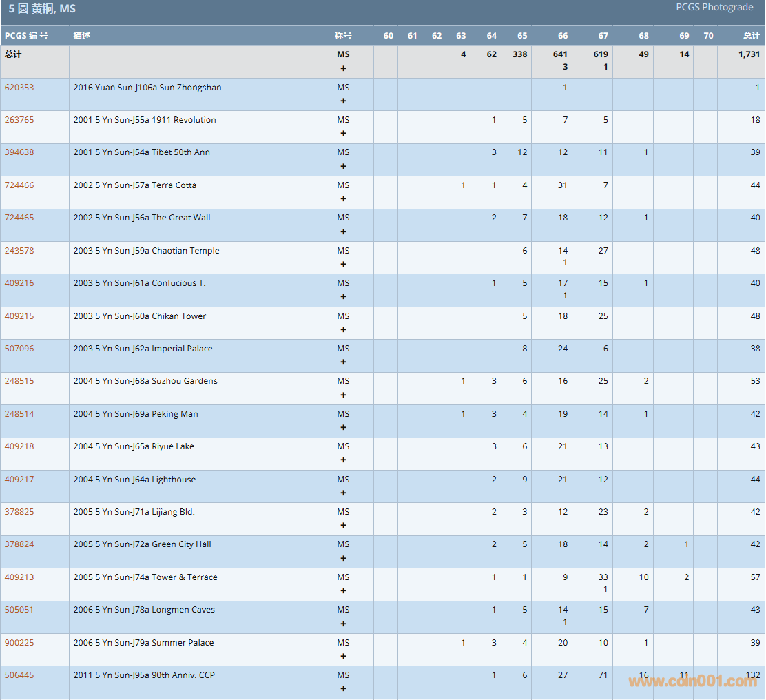Screen dimensions: 766x700
Task: Expand plus sign for Longmen Caves row
Action: [343, 624]
